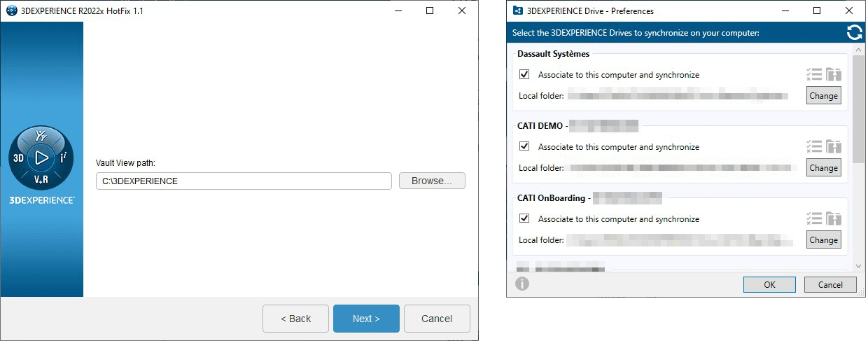The height and width of the screenshot is (341, 868).
Task: Go to Next step in installer
Action: point(366,319)
